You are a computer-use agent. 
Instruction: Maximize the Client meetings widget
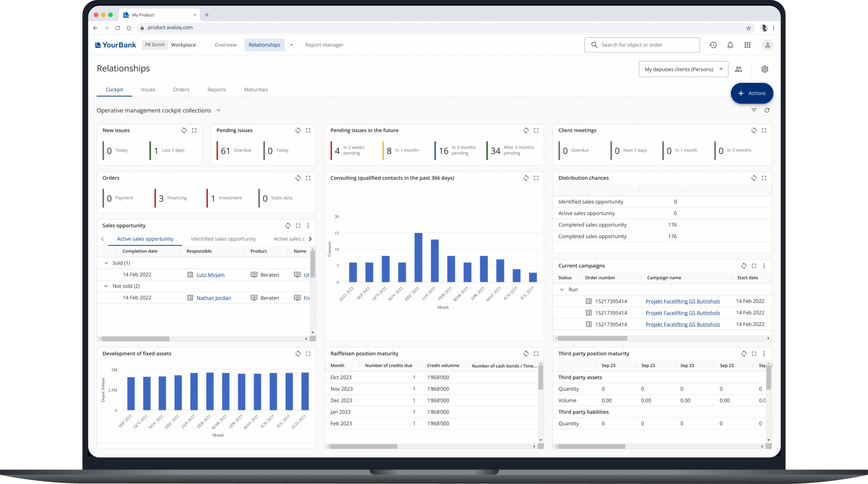pos(764,131)
